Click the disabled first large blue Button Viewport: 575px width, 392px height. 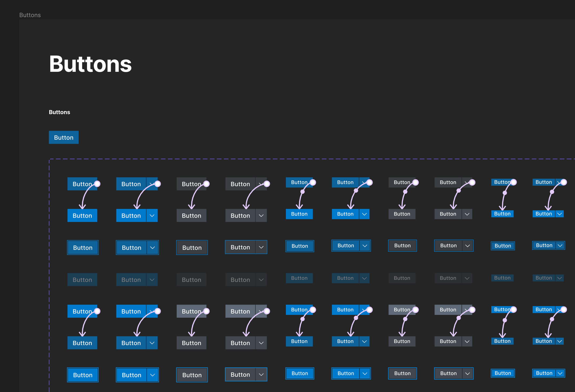[x=82, y=280]
